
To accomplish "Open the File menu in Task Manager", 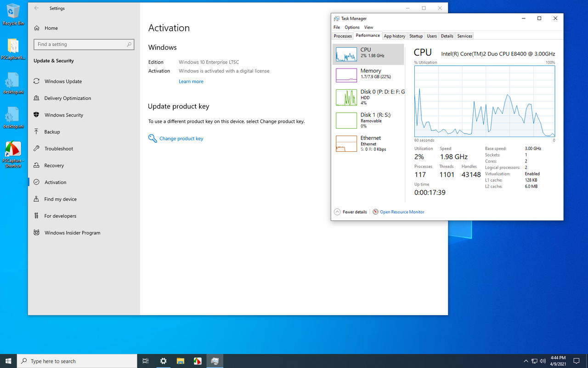I will point(337,27).
